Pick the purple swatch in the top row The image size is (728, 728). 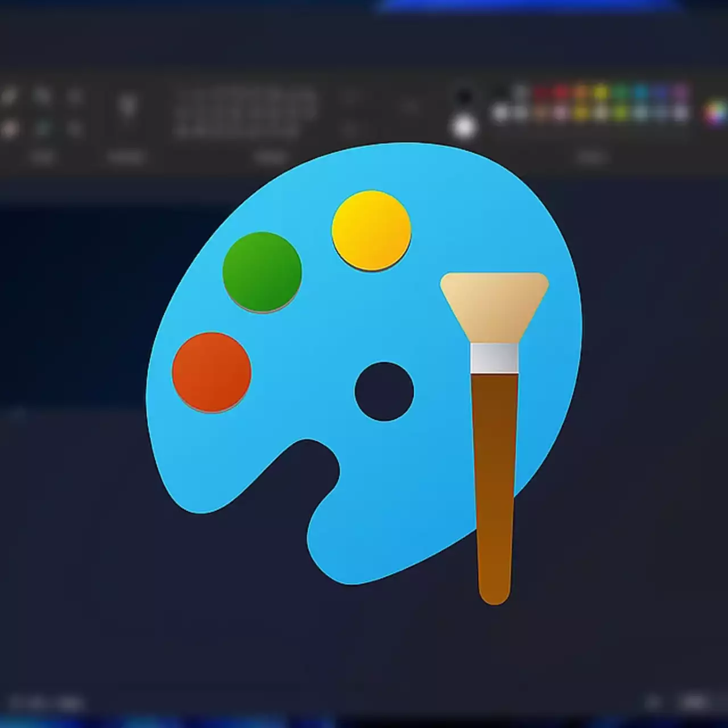(x=680, y=93)
